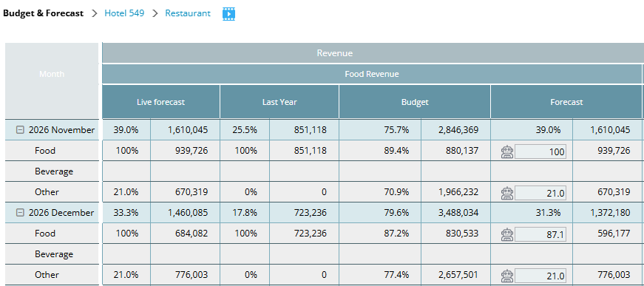Click the Last Year column header
Image resolution: width=644 pixels, height=286 pixels.
click(x=279, y=102)
